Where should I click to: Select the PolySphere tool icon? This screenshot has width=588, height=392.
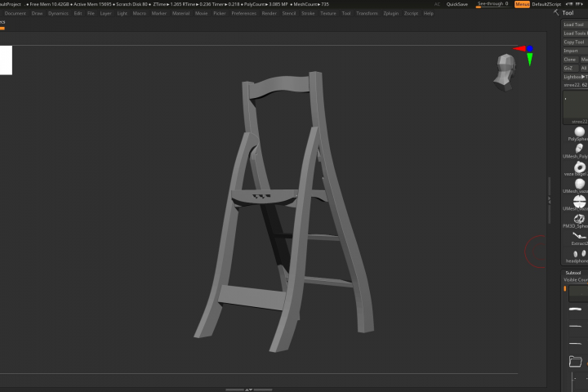pyautogui.click(x=579, y=131)
